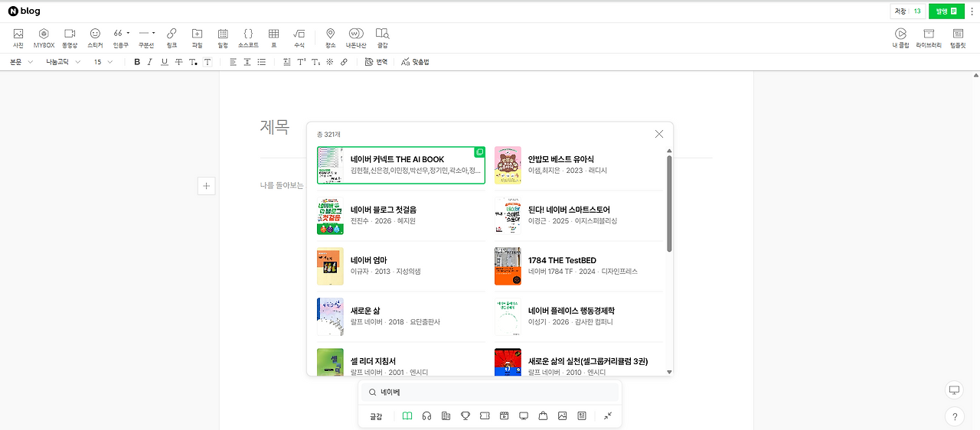This screenshot has height=430, width=980.
Task: Select the trophy sports category
Action: pos(465,415)
